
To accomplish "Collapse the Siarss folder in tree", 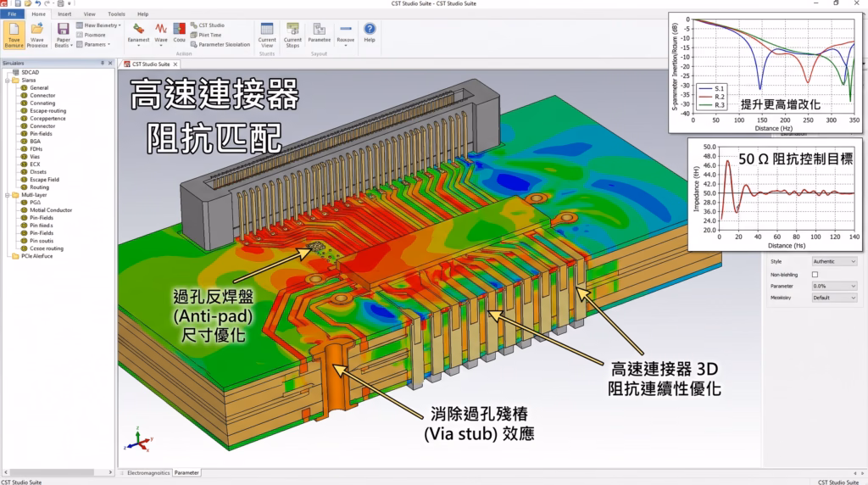I will (x=8, y=81).
